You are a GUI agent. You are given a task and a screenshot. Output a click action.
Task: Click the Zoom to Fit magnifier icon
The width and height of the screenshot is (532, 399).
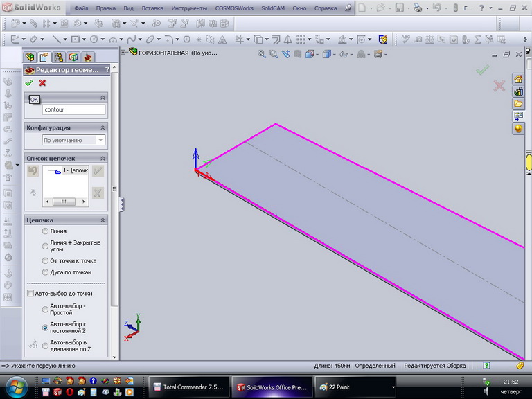click(x=262, y=53)
